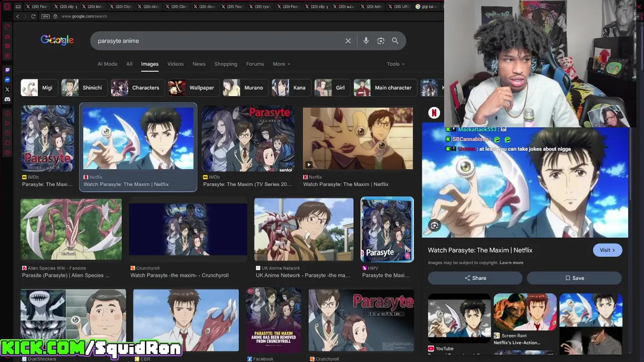The height and width of the screenshot is (362, 644).
Task: Open the HMV Parasyte image result
Action: pos(387,229)
